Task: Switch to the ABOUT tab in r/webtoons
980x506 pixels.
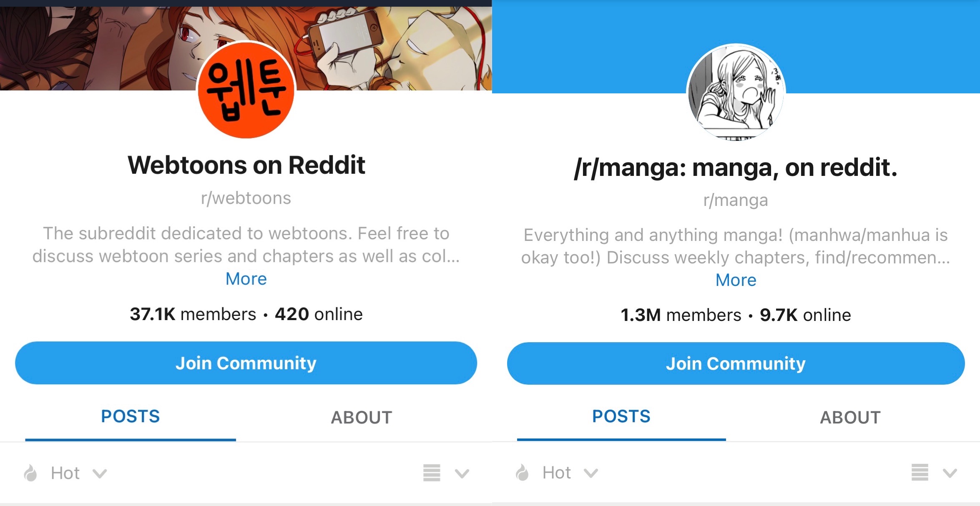Action: coord(362,417)
